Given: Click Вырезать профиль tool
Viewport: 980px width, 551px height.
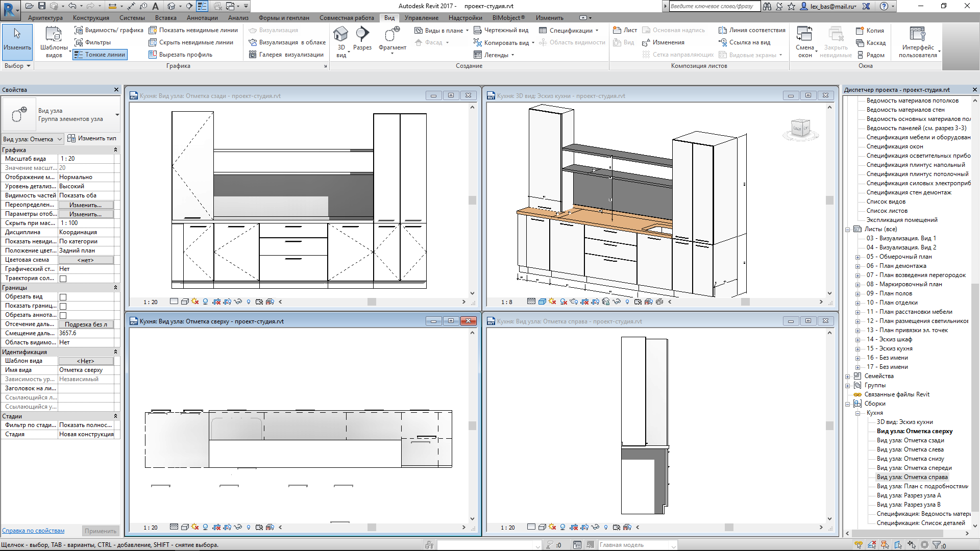Looking at the screenshot, I should [181, 55].
